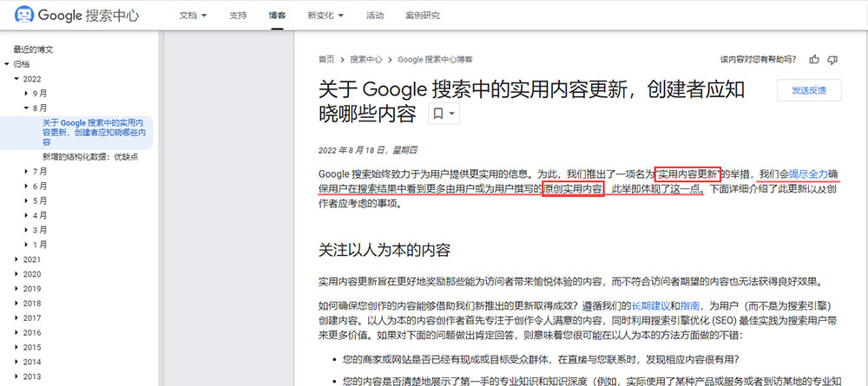Click the thumbs-down not helpful icon
868x386 pixels.
click(832, 60)
